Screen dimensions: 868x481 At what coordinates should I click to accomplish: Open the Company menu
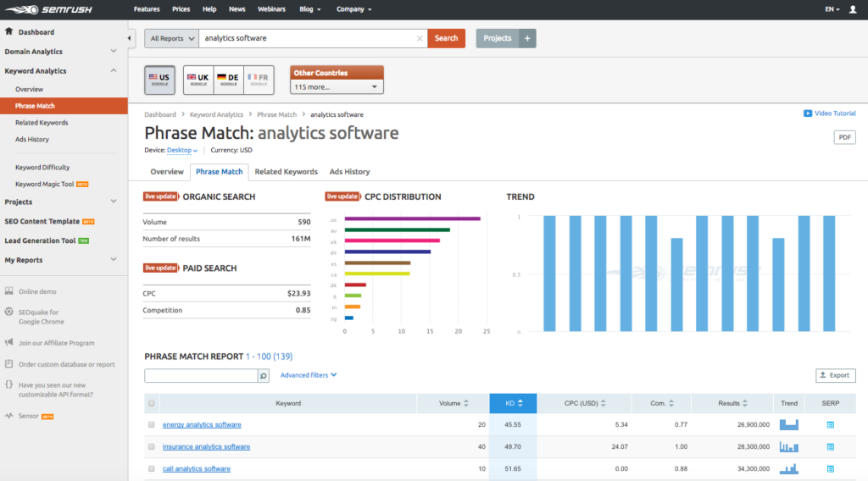(x=354, y=9)
